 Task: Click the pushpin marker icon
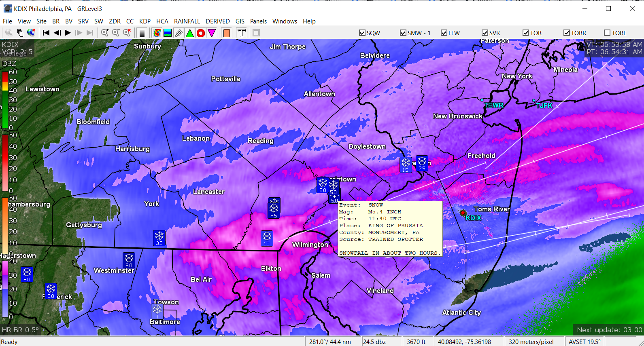tap(179, 33)
